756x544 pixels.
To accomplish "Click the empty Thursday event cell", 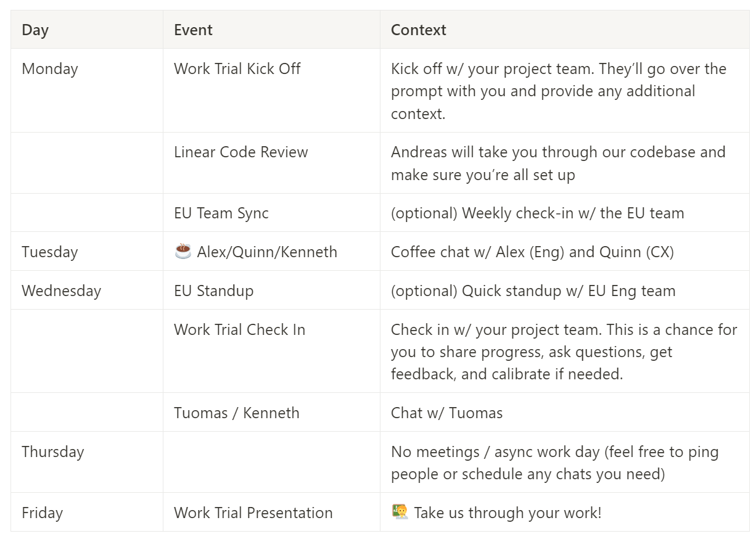I will [x=271, y=462].
